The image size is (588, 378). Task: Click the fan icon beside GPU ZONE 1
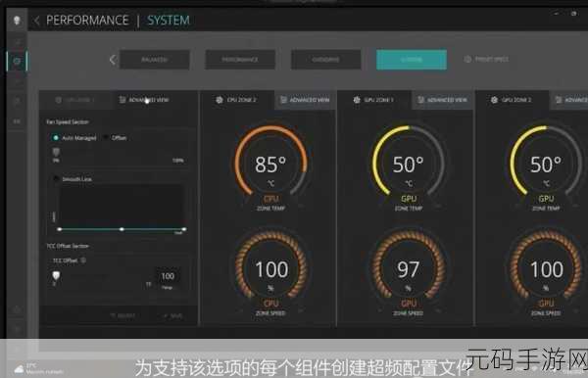pos(357,100)
